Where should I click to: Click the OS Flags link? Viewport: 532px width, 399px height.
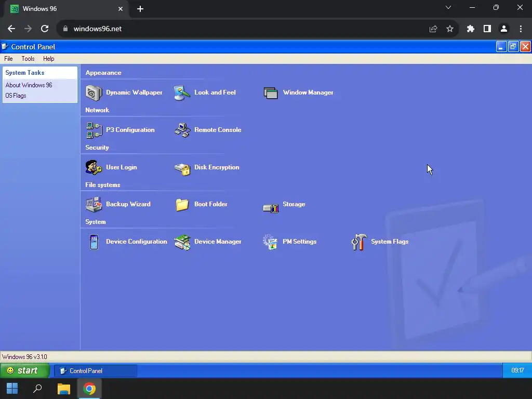pyautogui.click(x=16, y=96)
